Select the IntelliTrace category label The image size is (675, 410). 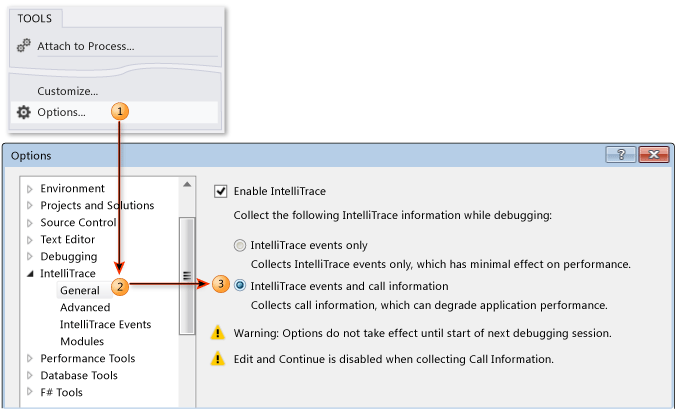pos(68,273)
